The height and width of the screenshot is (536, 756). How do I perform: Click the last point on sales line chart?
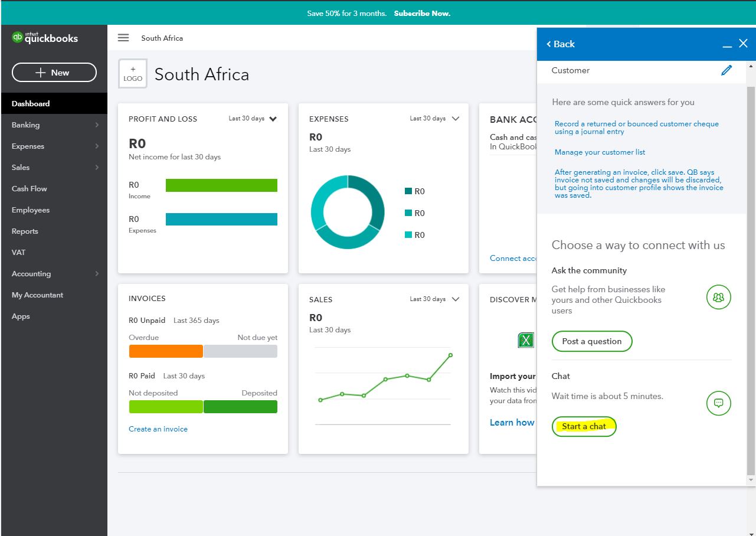[450, 355]
